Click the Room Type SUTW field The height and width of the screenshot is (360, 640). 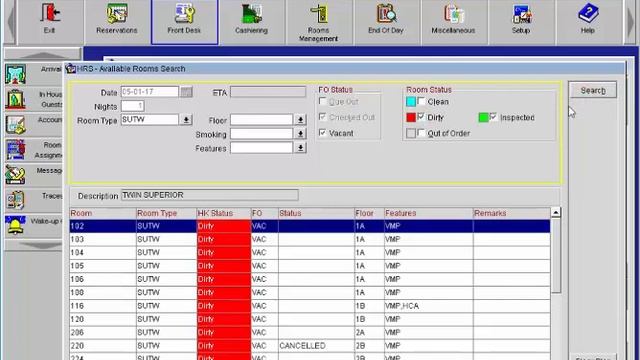pos(150,120)
